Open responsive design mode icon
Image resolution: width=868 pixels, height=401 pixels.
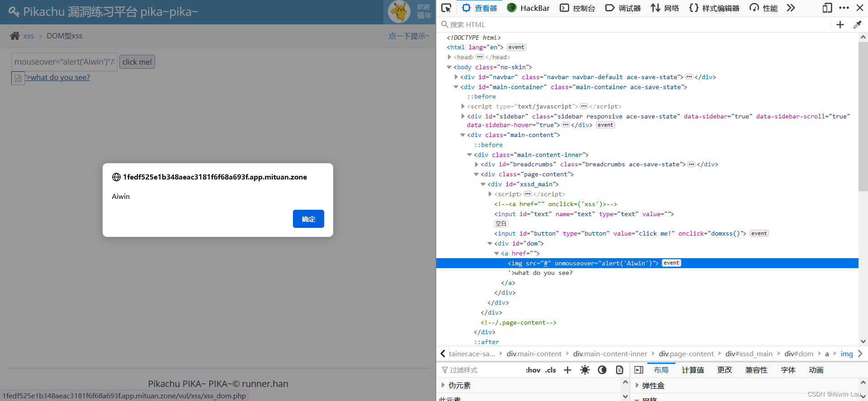827,8
